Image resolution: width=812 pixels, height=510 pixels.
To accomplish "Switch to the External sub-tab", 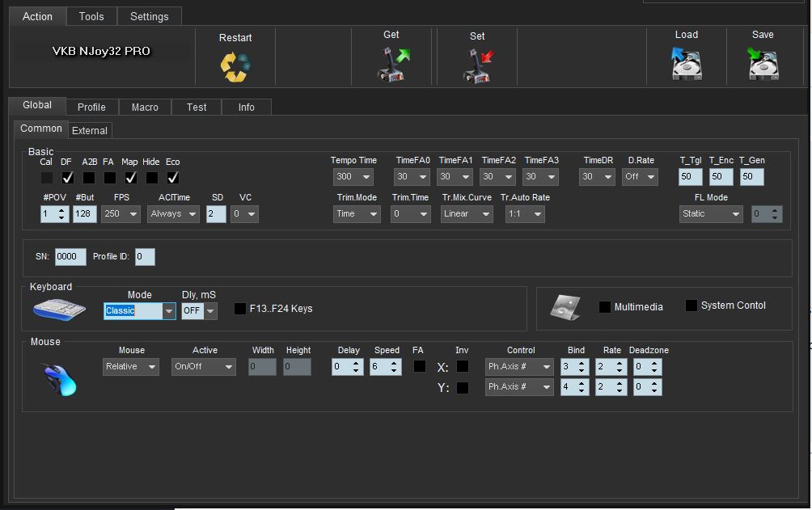I will pos(89,130).
